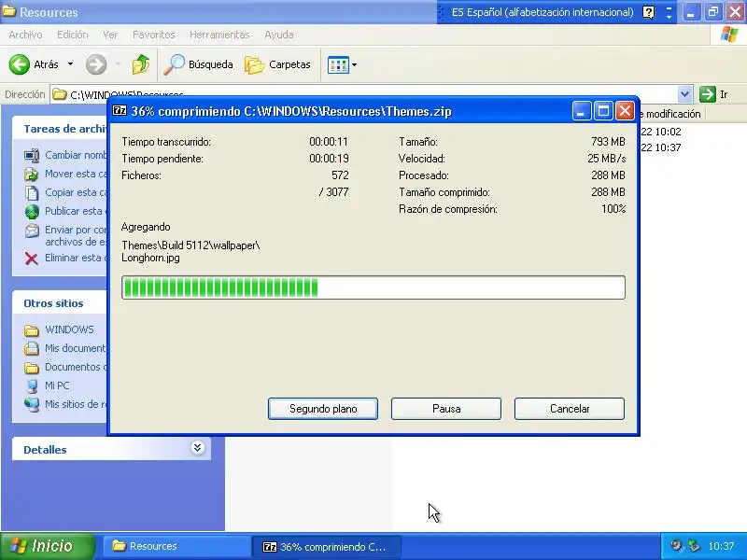Open the Favoritos menu
747x560 pixels.
coord(153,35)
